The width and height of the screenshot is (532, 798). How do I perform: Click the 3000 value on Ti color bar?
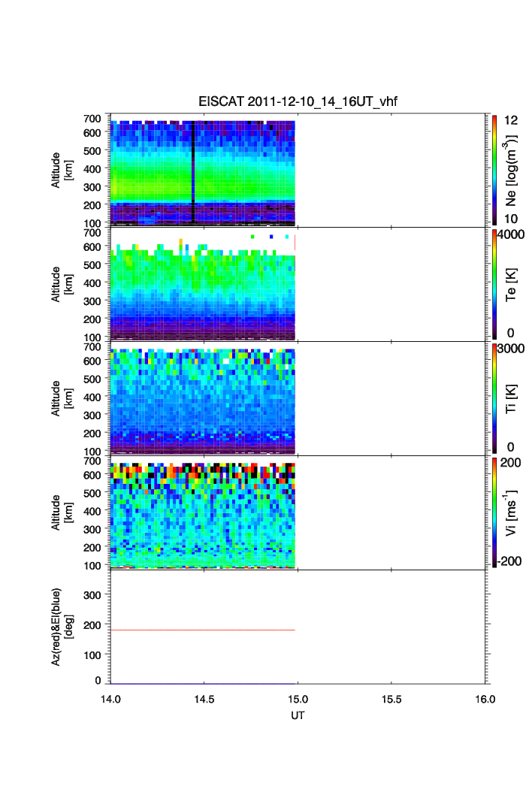(511, 349)
